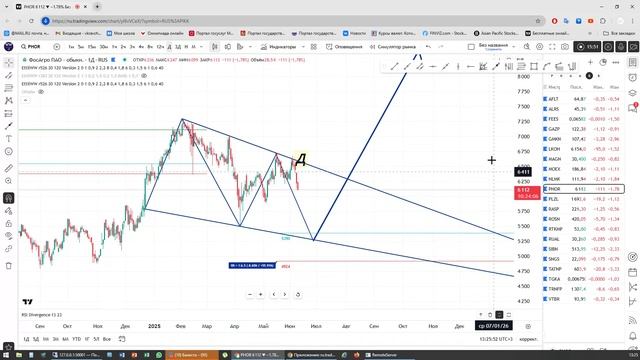Remove drawings with the trash icon
The width and height of the screenshot is (640, 360).
click(9, 266)
